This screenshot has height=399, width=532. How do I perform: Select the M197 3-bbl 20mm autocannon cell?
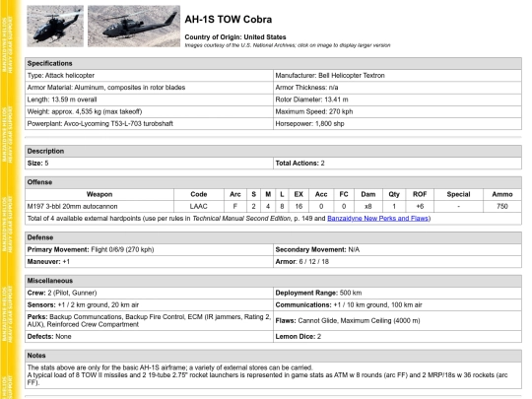coord(100,206)
